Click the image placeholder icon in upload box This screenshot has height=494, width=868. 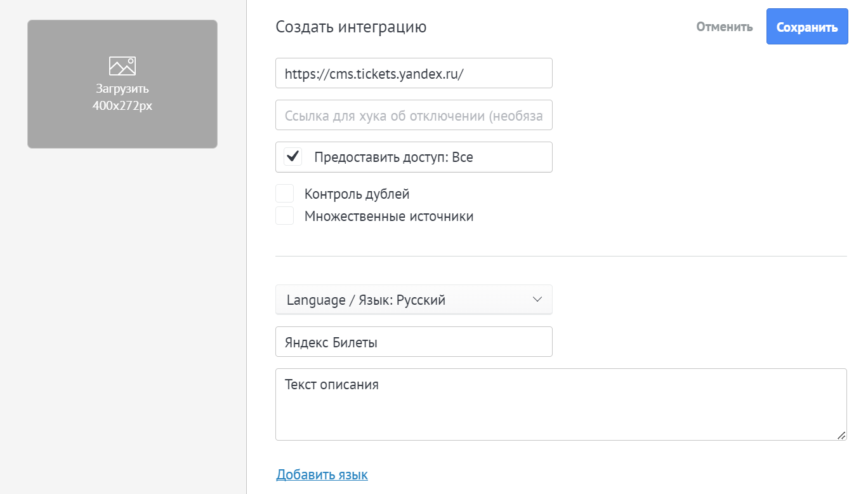click(x=122, y=66)
